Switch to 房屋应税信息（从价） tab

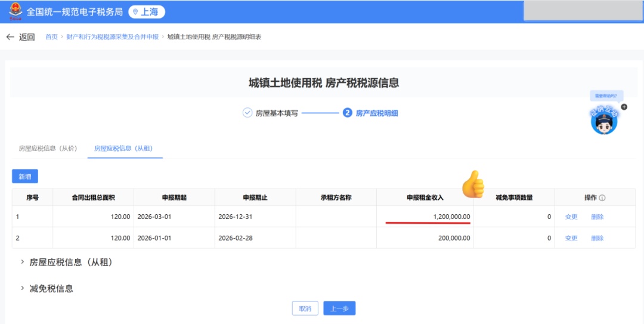pyautogui.click(x=48, y=148)
